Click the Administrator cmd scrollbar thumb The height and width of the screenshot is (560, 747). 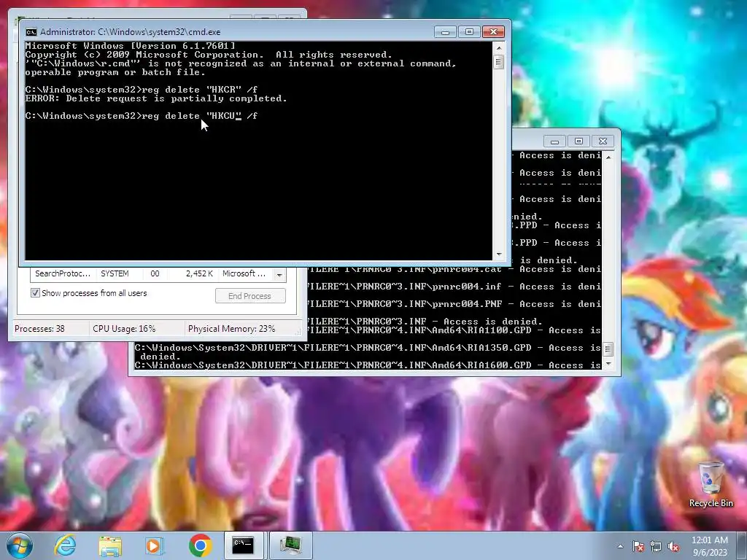499,62
